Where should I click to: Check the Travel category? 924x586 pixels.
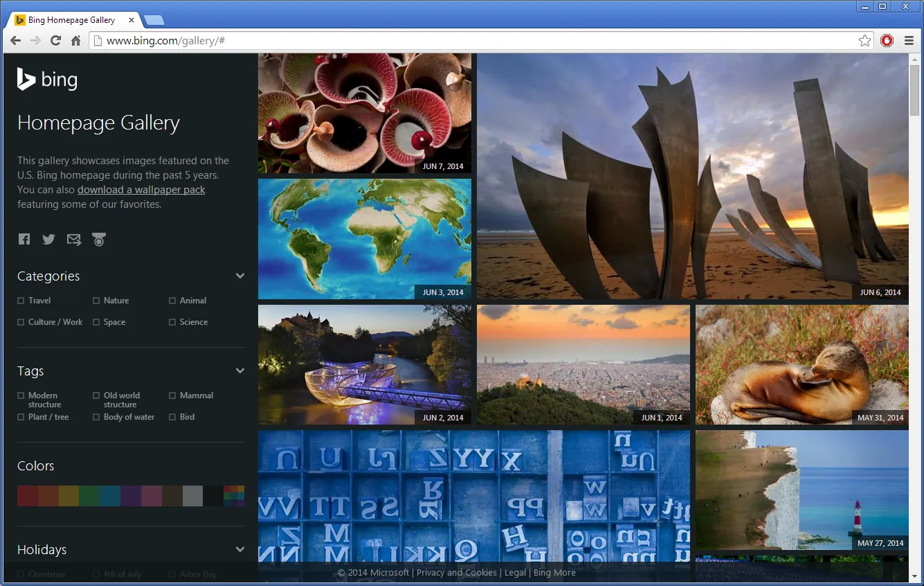tap(21, 301)
